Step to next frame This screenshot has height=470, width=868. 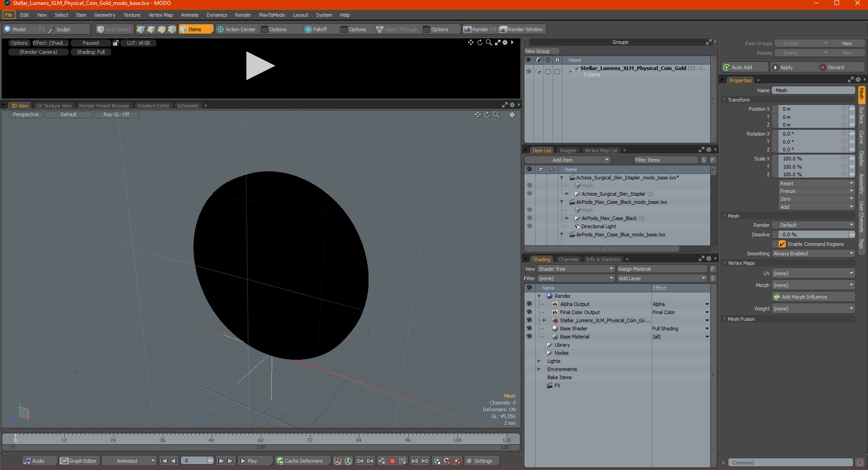tap(220, 461)
